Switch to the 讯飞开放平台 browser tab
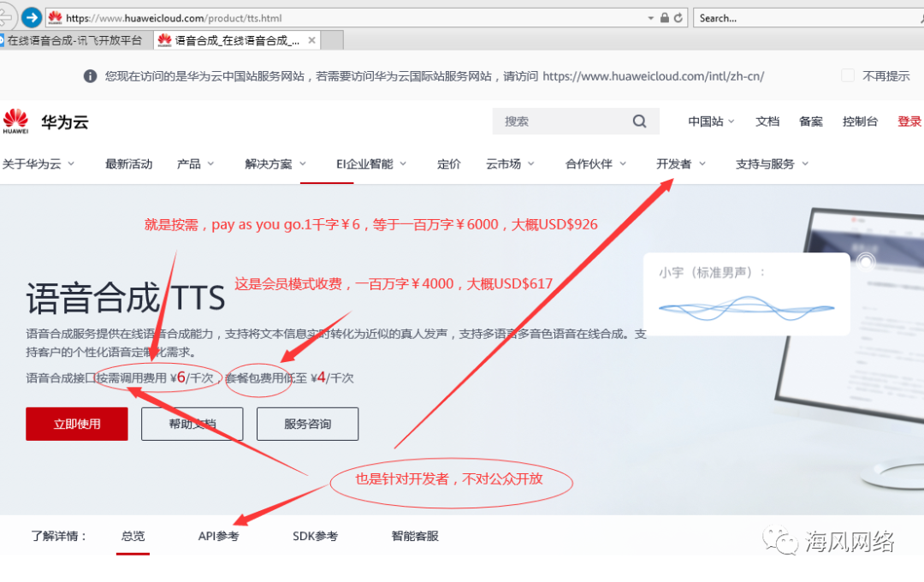The height and width of the screenshot is (582, 924). [x=74, y=40]
